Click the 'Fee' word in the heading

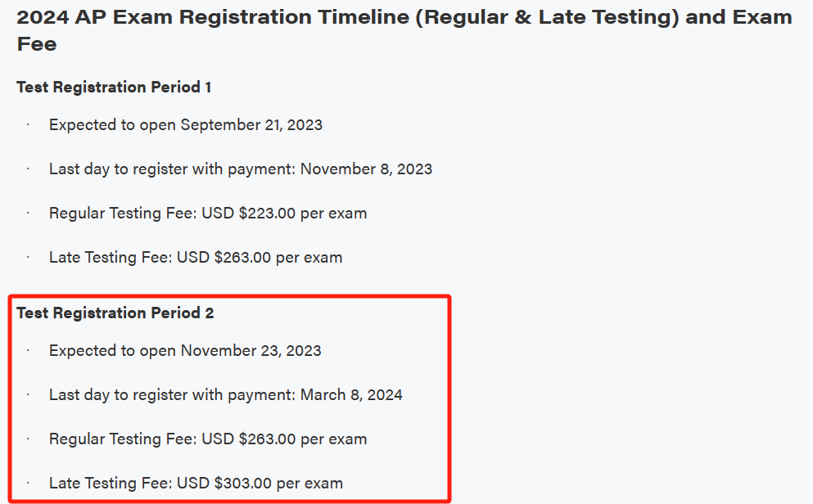tap(37, 44)
